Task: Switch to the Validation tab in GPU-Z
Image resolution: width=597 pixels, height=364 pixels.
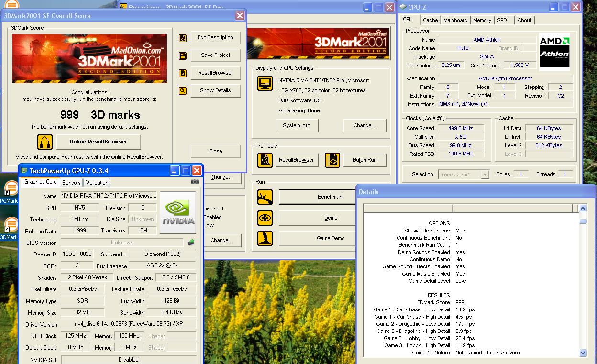Action: [97, 183]
